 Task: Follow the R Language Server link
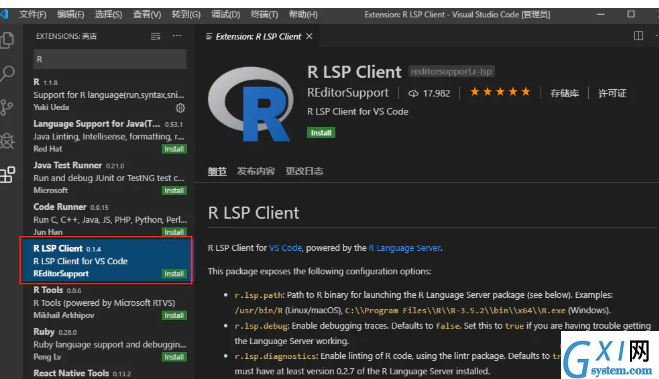(405, 248)
